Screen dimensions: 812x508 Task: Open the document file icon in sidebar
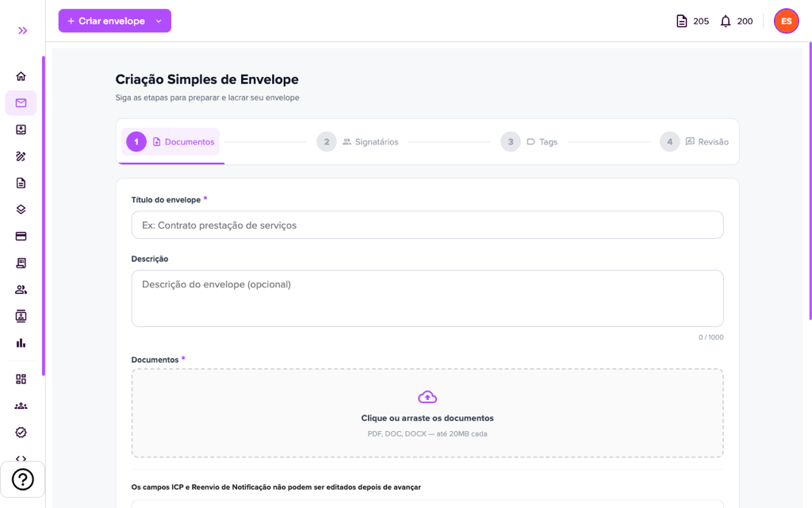(x=21, y=183)
